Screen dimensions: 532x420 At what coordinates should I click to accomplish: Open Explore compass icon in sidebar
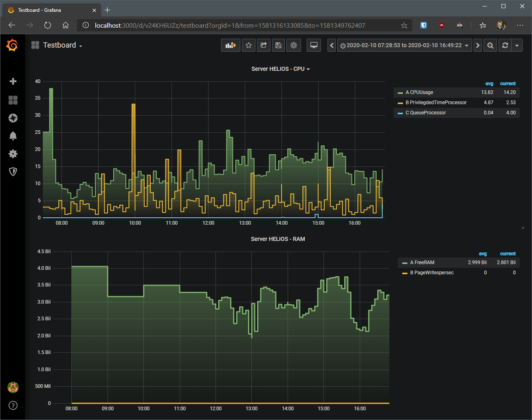tap(13, 118)
